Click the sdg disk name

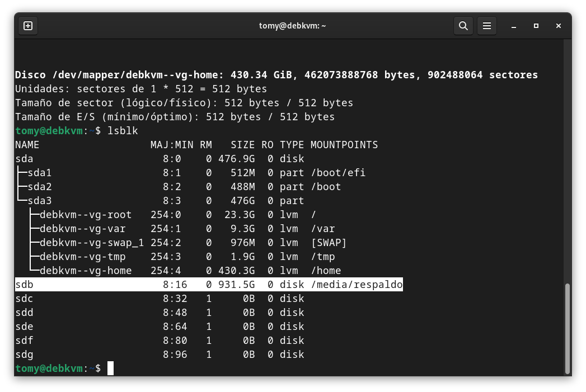pos(24,355)
